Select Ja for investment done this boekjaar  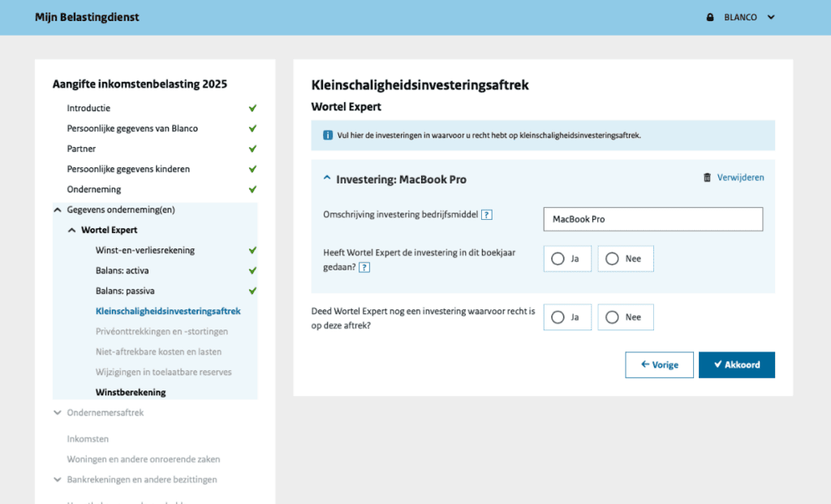[x=558, y=259]
